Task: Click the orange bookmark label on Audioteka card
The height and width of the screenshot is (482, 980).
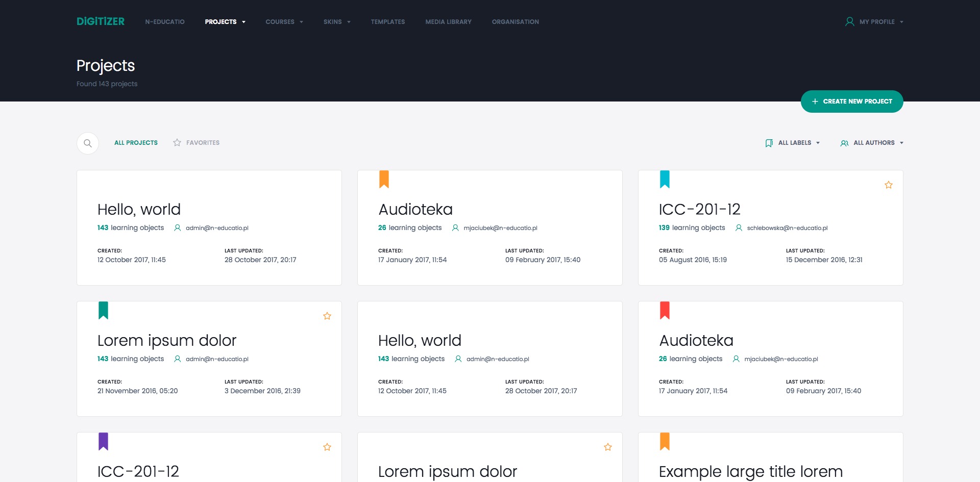Action: click(x=385, y=179)
